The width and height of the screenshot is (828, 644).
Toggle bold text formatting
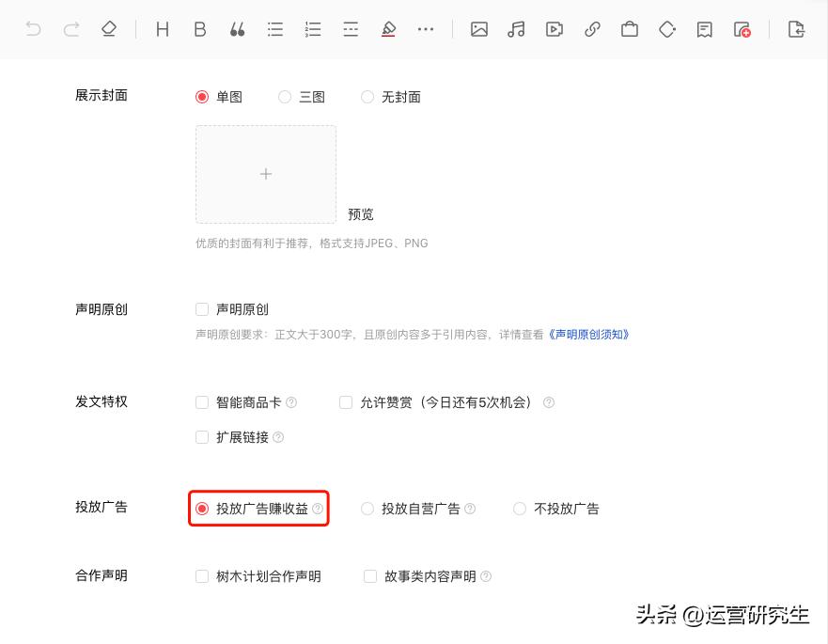(199, 28)
